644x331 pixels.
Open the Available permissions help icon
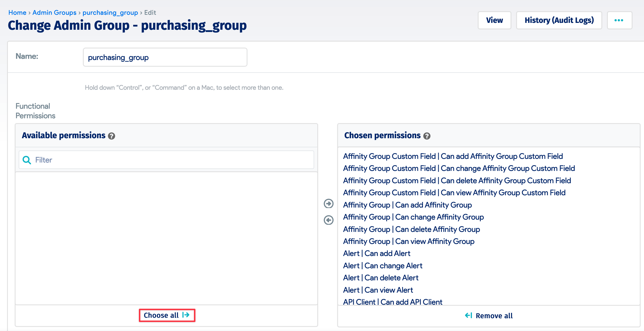pyautogui.click(x=112, y=136)
